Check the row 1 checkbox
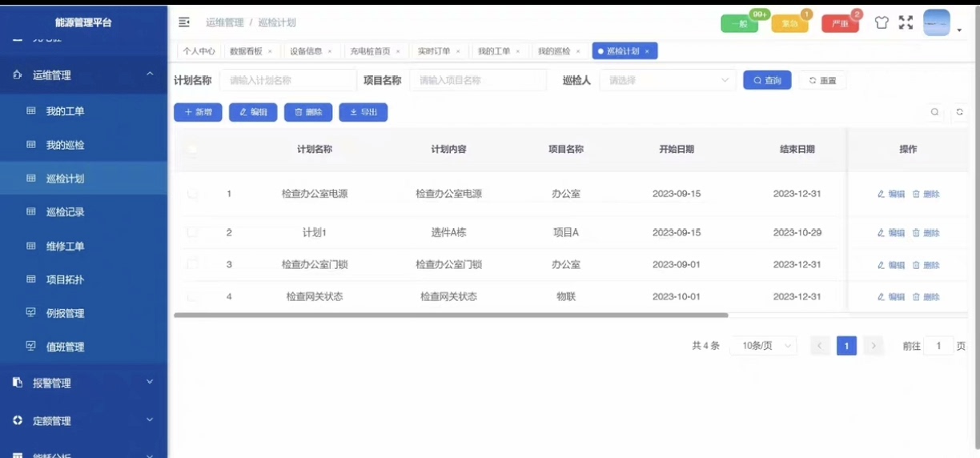980x458 pixels. [192, 194]
